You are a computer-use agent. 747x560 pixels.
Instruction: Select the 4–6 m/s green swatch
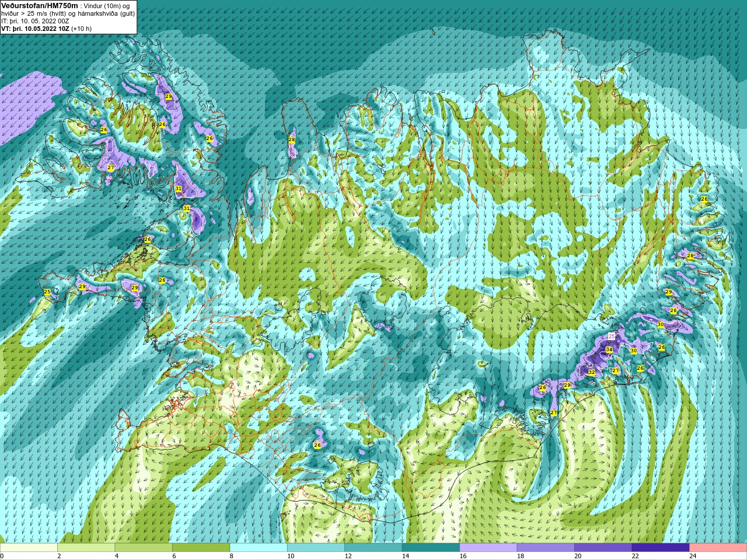point(144,548)
